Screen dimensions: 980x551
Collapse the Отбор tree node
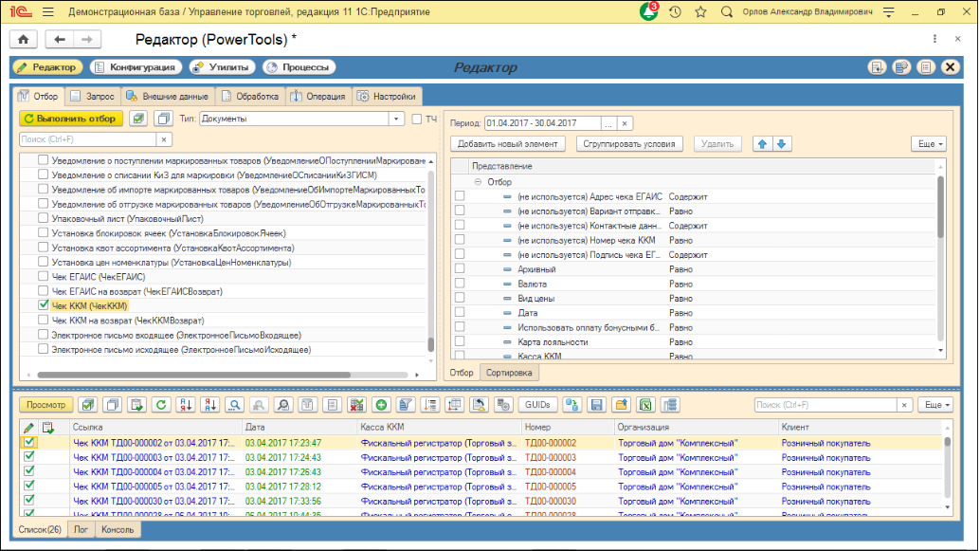478,181
